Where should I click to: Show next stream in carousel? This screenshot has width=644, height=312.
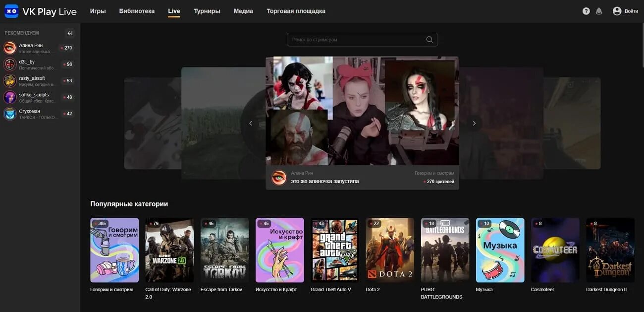(474, 123)
